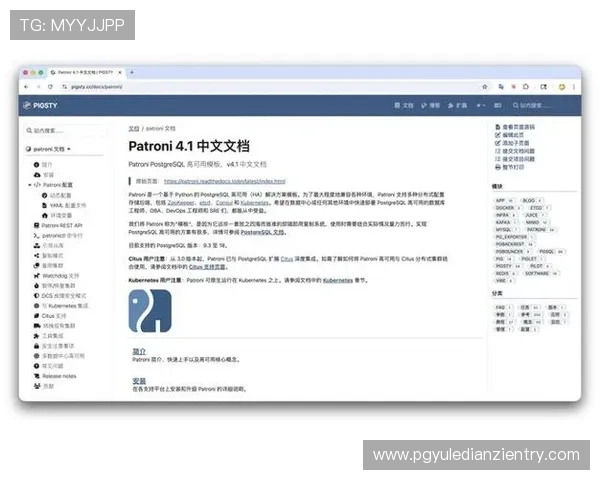Open the yellow profile avatar in Chrome
Screen dimensions: 600x480
tap(562, 87)
